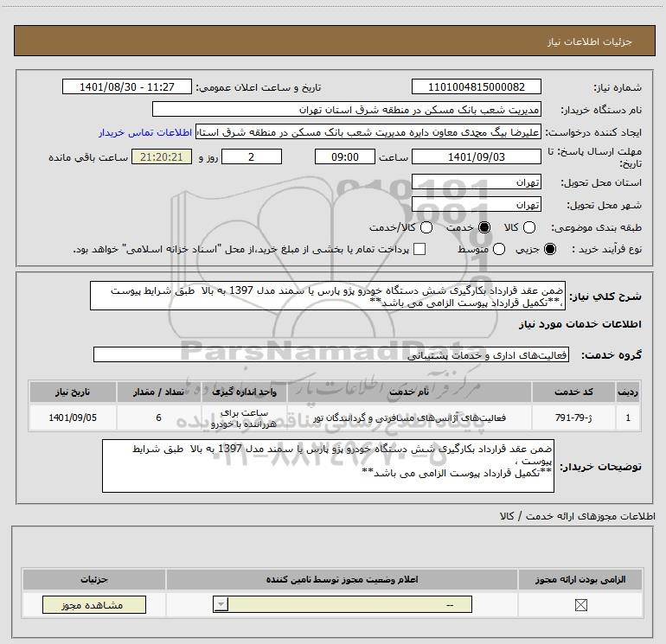The height and width of the screenshot is (644, 666).
Task: Click the delivery city field تهران
Action: pyautogui.click(x=476, y=205)
